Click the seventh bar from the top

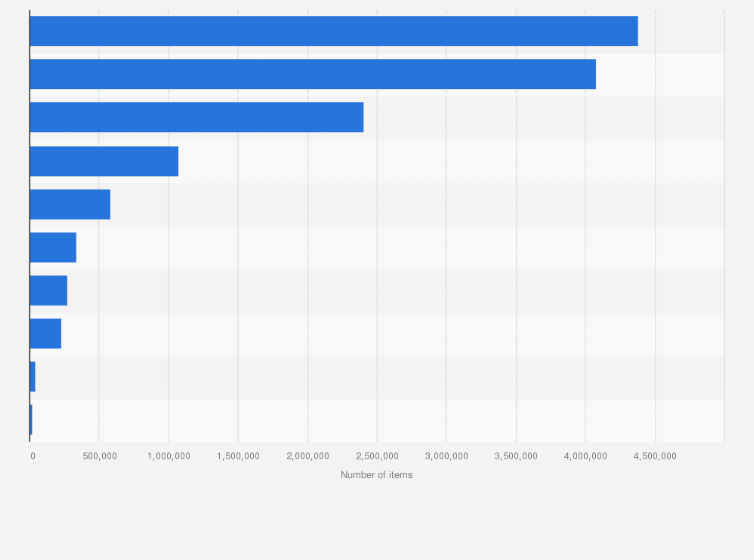[x=48, y=290]
